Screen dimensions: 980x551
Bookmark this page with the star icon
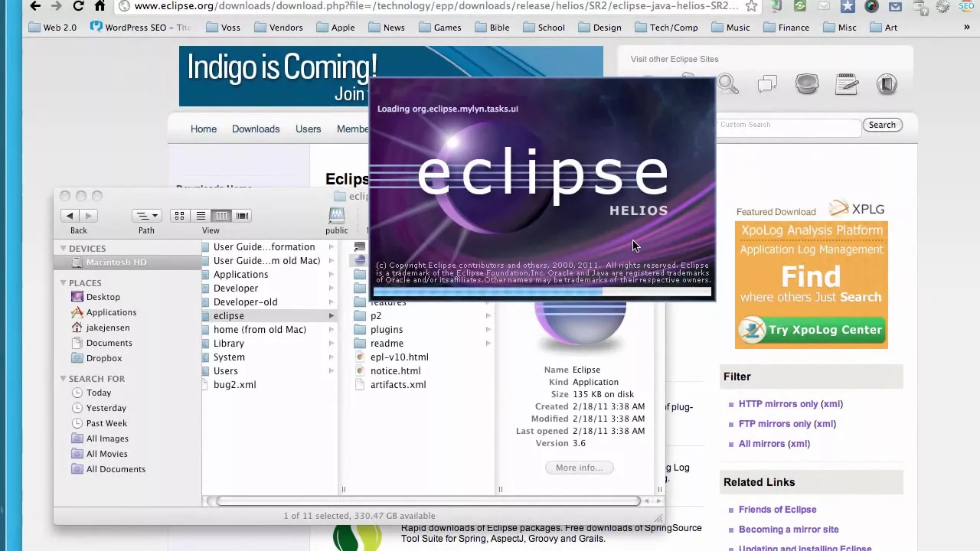[x=752, y=6]
